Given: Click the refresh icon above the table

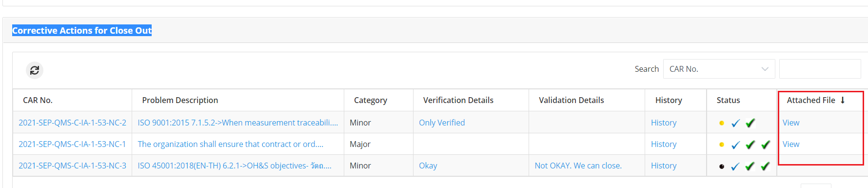Looking at the screenshot, I should click(x=35, y=70).
